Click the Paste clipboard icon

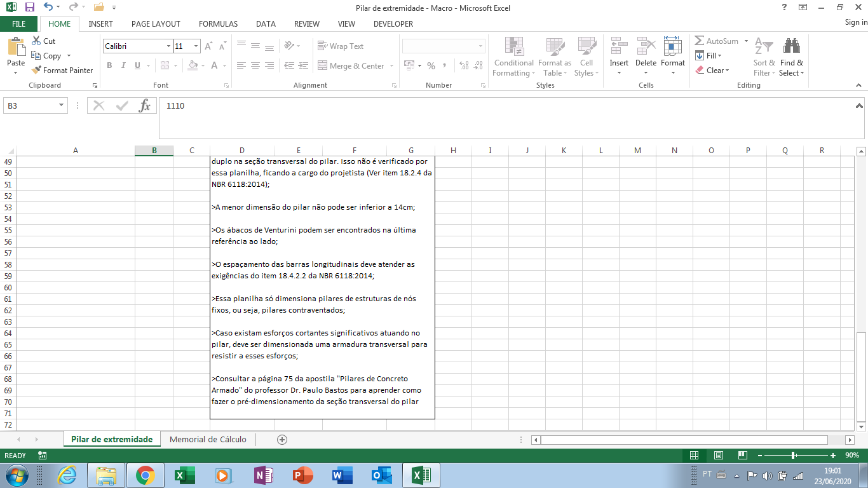(x=16, y=46)
